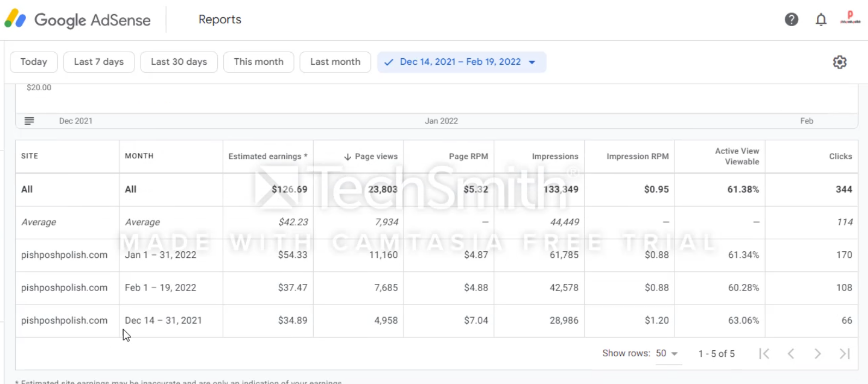Click total Page RPM $5.32
This screenshot has height=384, width=868.
(476, 190)
